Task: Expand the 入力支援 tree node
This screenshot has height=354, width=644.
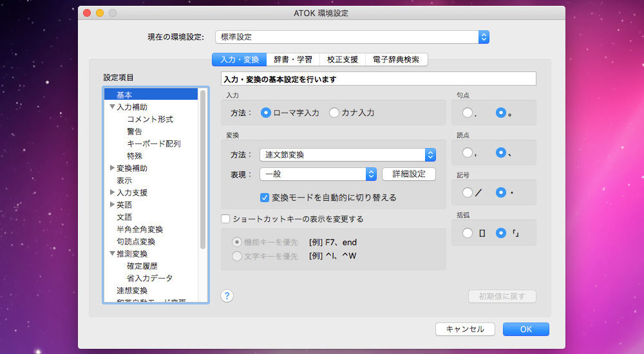Action: (112, 192)
